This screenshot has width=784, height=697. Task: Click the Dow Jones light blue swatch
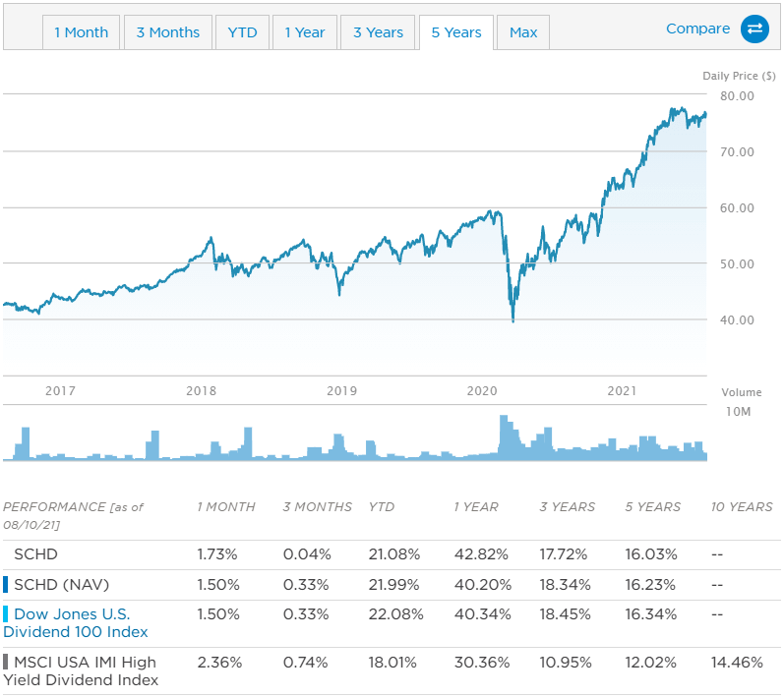(6, 614)
